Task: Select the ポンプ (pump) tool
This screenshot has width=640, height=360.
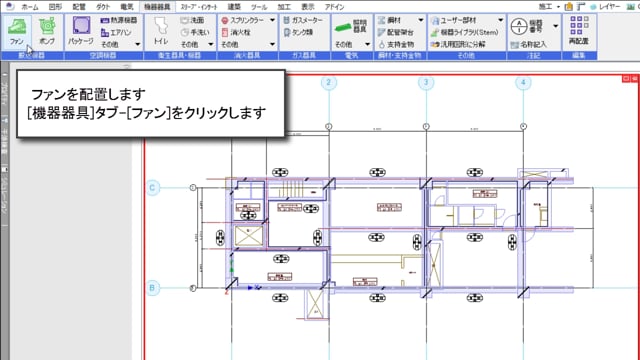Action: [47, 31]
